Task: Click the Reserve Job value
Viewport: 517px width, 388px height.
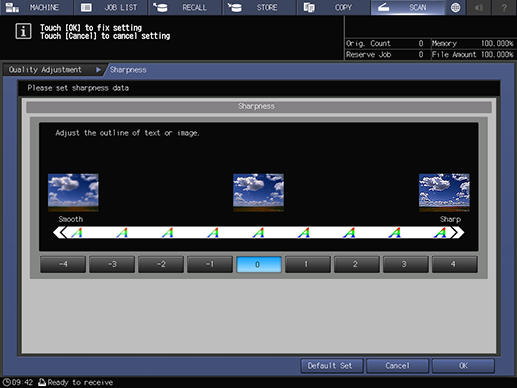Action: tap(421, 54)
